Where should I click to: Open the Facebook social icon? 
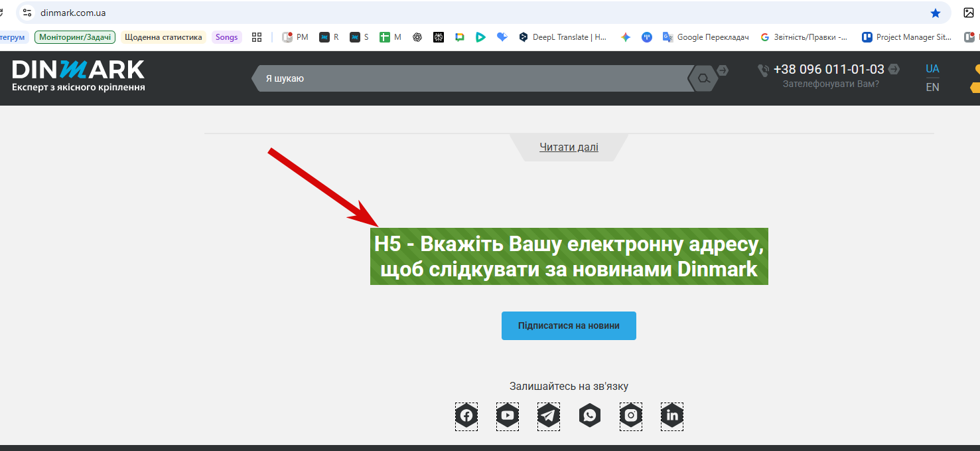pos(466,416)
